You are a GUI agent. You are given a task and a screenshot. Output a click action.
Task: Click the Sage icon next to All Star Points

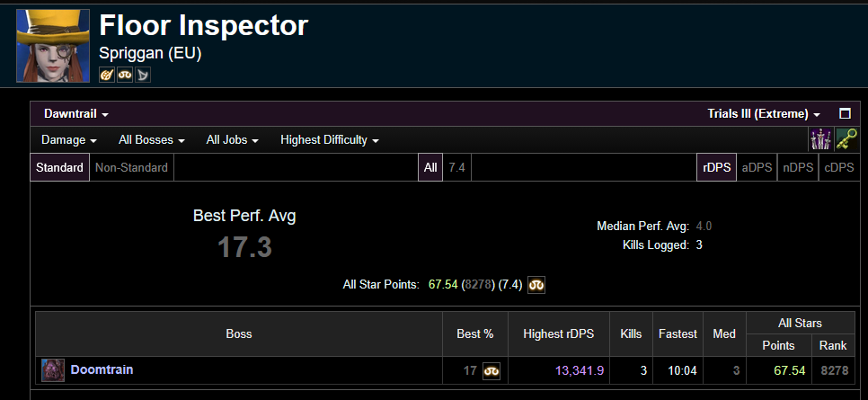tap(536, 285)
